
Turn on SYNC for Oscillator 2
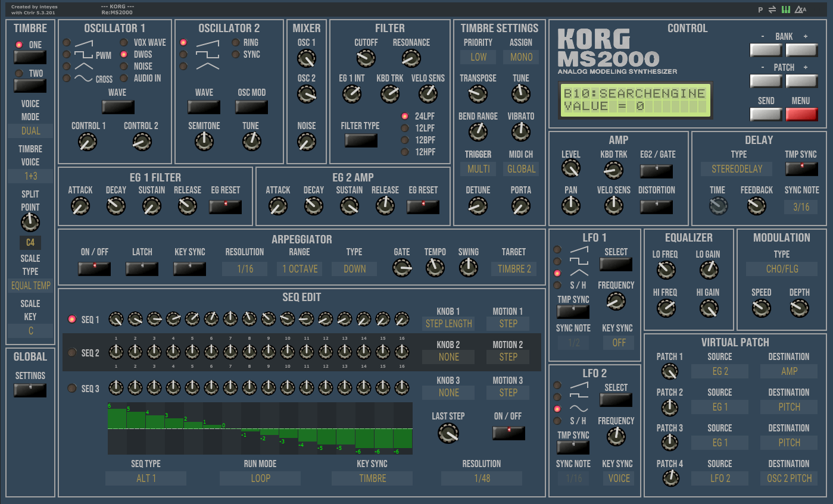click(x=236, y=55)
